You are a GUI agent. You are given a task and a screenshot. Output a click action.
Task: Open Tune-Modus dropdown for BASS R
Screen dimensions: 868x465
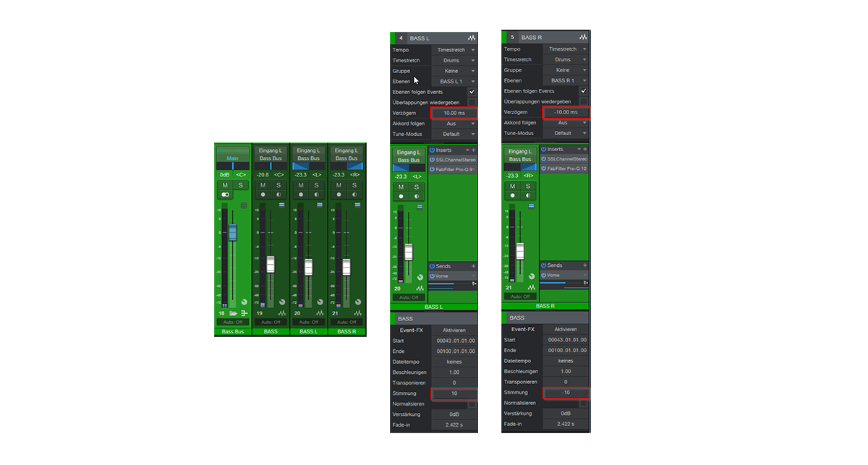pyautogui.click(x=566, y=133)
